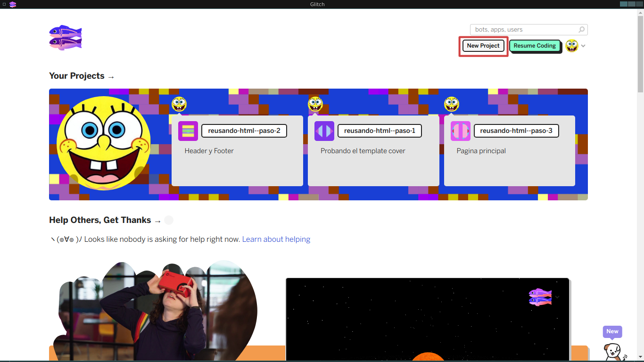The image size is (644, 362).
Task: Click the circle badge beside Help Others heading
Action: coord(169,220)
